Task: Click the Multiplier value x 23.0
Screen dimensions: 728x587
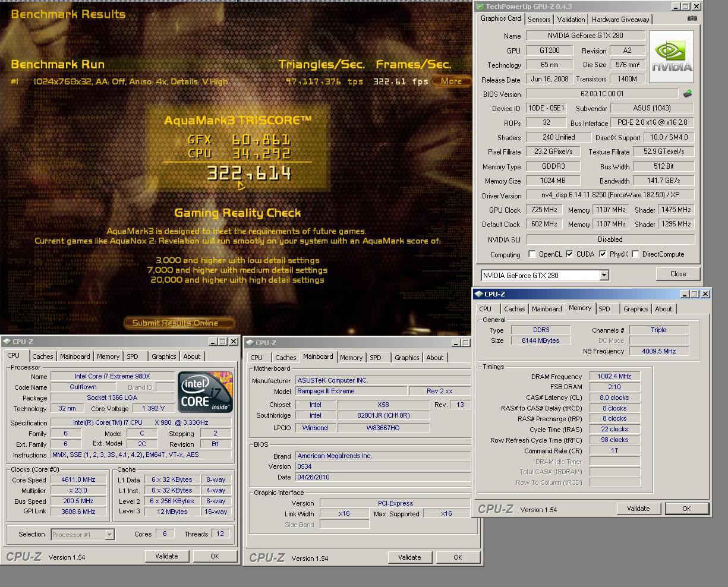Action: 78,491
